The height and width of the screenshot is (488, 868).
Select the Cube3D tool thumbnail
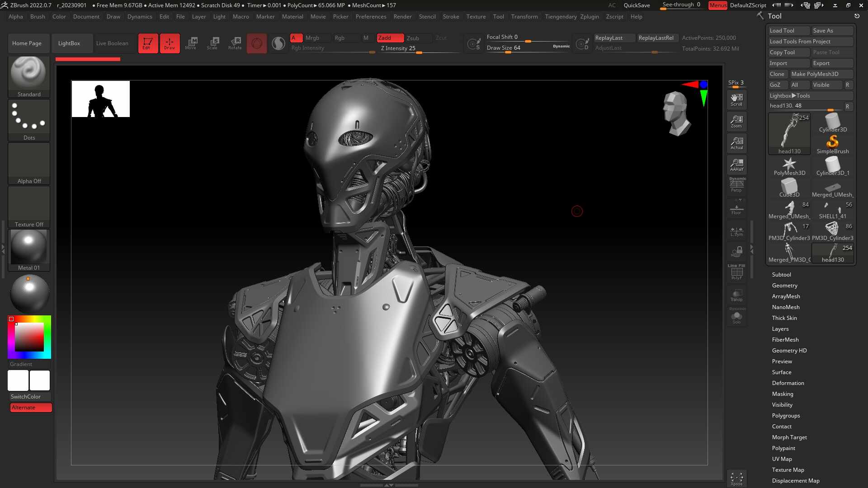coord(789,188)
